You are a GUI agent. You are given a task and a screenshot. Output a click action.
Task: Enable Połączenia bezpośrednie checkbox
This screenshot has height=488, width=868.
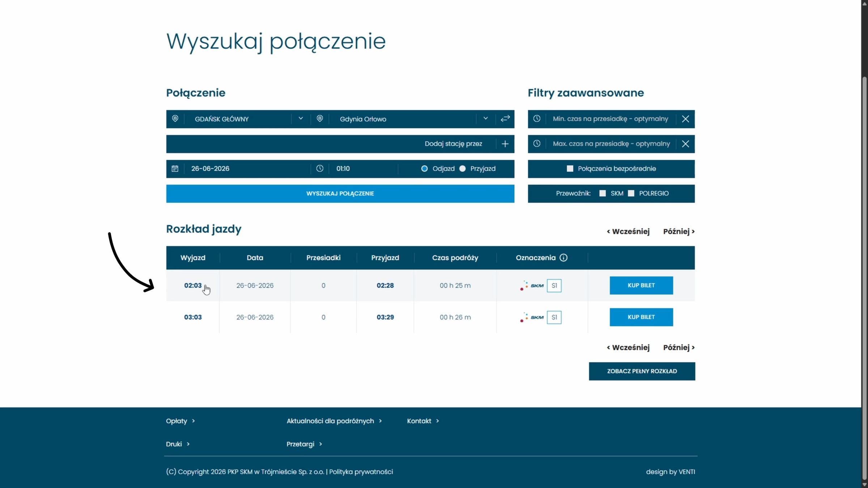[570, 168]
